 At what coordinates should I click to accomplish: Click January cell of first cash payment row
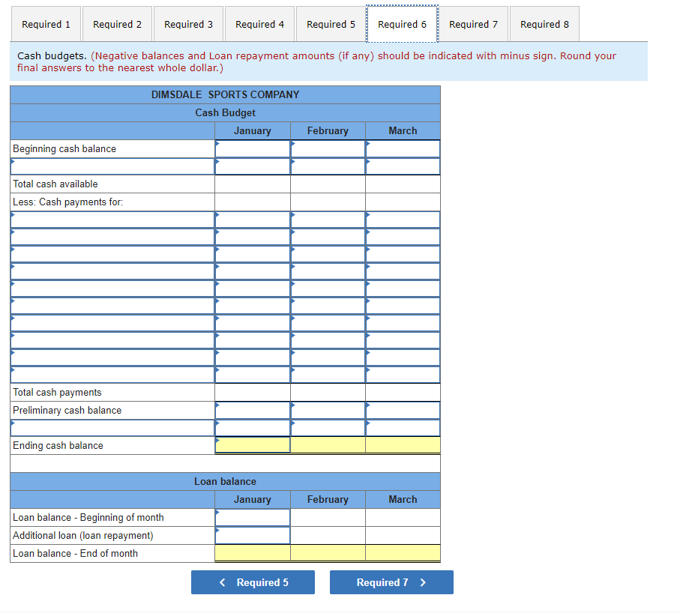[253, 220]
